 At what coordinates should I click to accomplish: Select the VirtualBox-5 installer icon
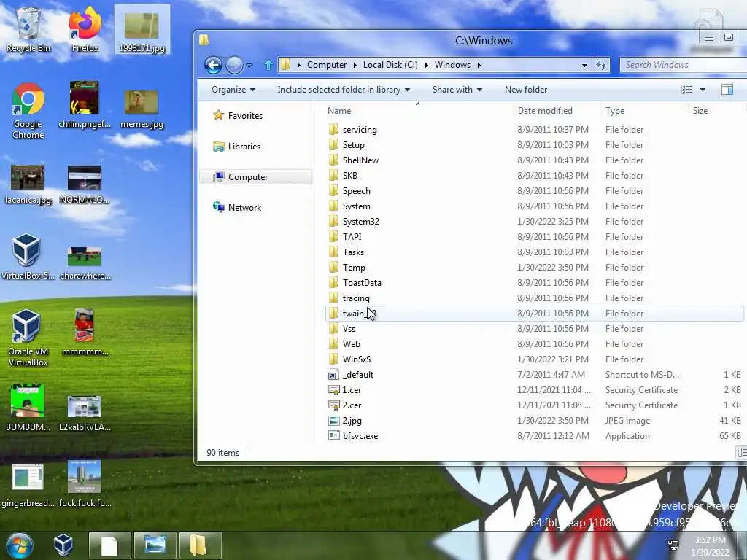click(28, 257)
